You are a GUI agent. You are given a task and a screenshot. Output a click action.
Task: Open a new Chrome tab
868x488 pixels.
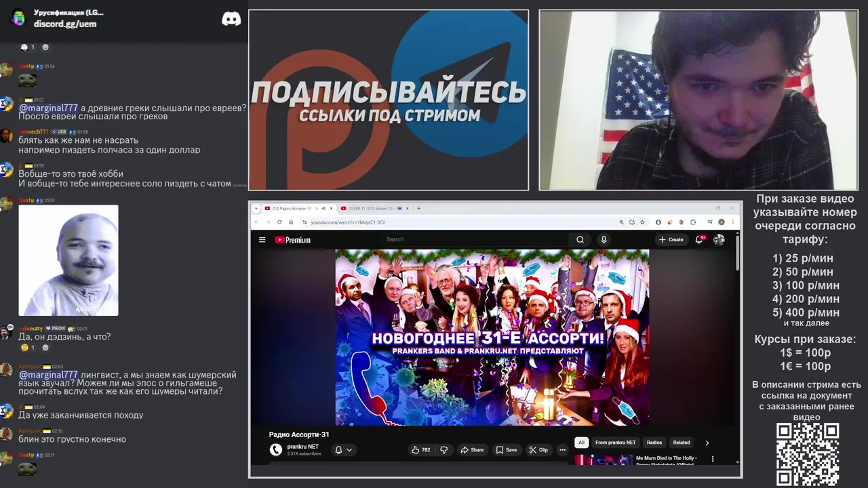click(x=418, y=208)
